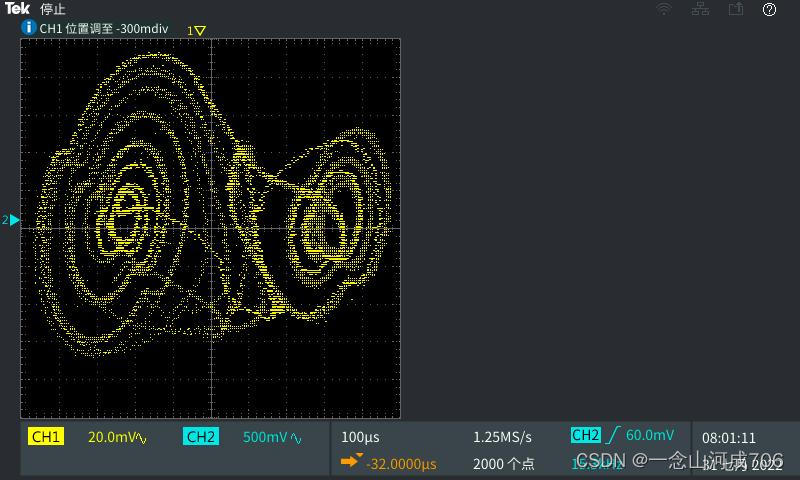Select the cyan CH2 channel badge
Image resolution: width=800 pixels, height=480 pixels.
(x=201, y=437)
